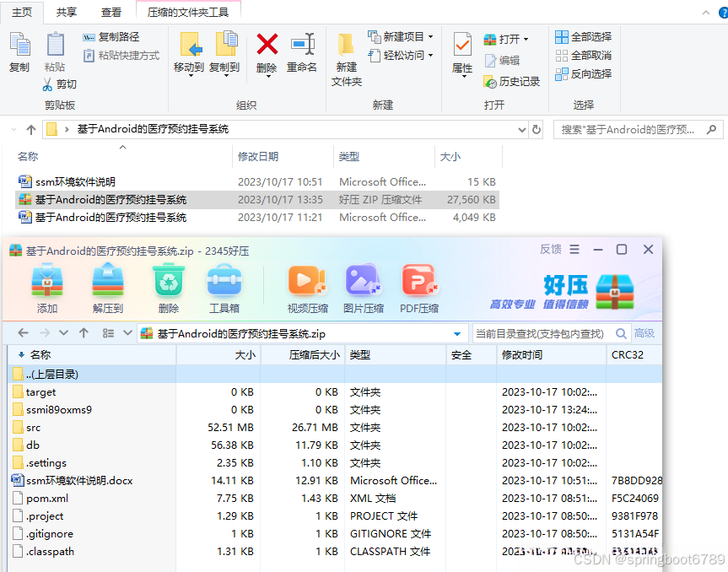The width and height of the screenshot is (728, 572).
Task: Click the Explorer search field
Action: tap(638, 130)
